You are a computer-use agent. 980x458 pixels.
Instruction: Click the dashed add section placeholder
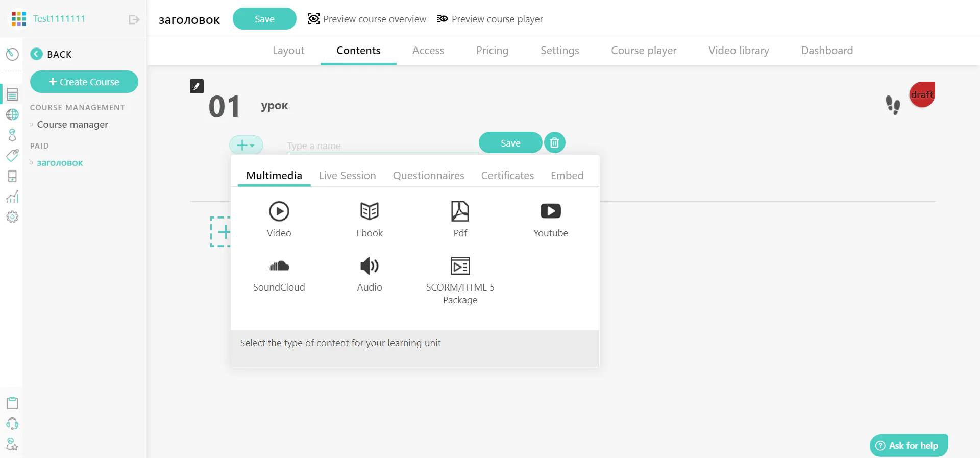[x=221, y=232]
